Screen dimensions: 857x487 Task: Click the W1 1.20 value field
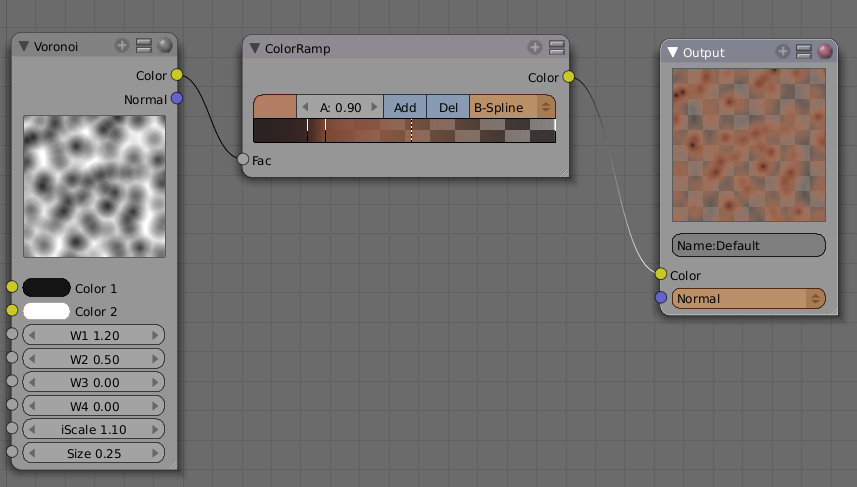pos(93,335)
